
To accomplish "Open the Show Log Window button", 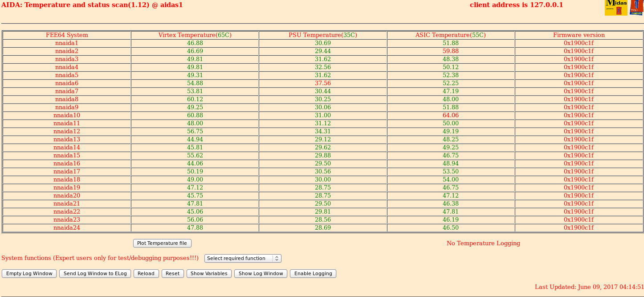I will click(261, 273).
